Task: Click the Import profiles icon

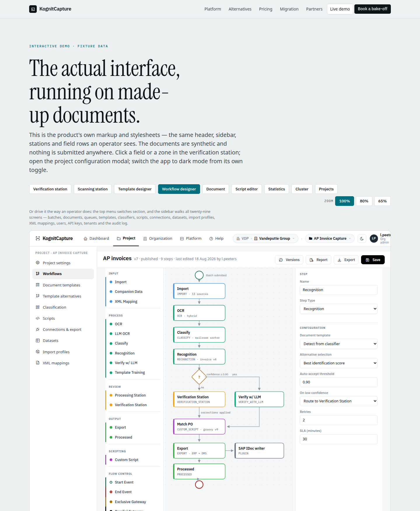Action: click(x=38, y=352)
